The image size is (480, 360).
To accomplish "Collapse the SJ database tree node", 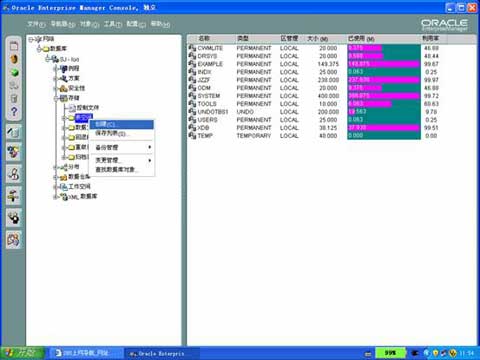I will point(47,59).
